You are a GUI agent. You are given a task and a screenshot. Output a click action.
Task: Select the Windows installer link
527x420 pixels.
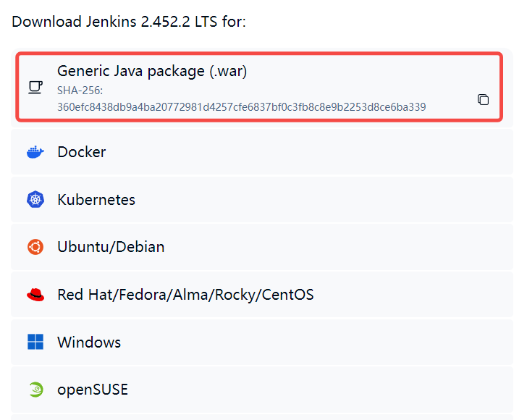coord(89,342)
